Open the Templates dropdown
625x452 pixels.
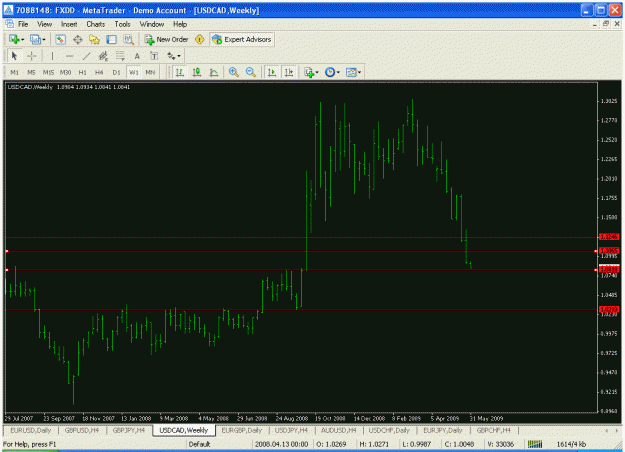[354, 72]
